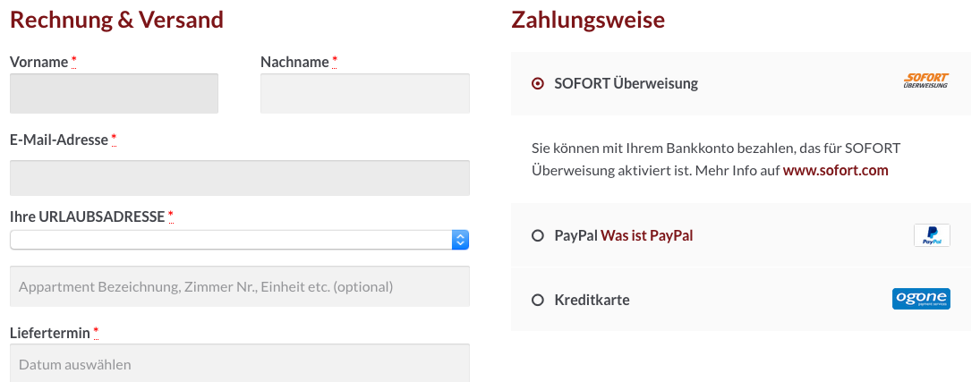Screen dimensions: 980x382
Task: Click the SOFORT Überweisung label text
Action: click(626, 83)
